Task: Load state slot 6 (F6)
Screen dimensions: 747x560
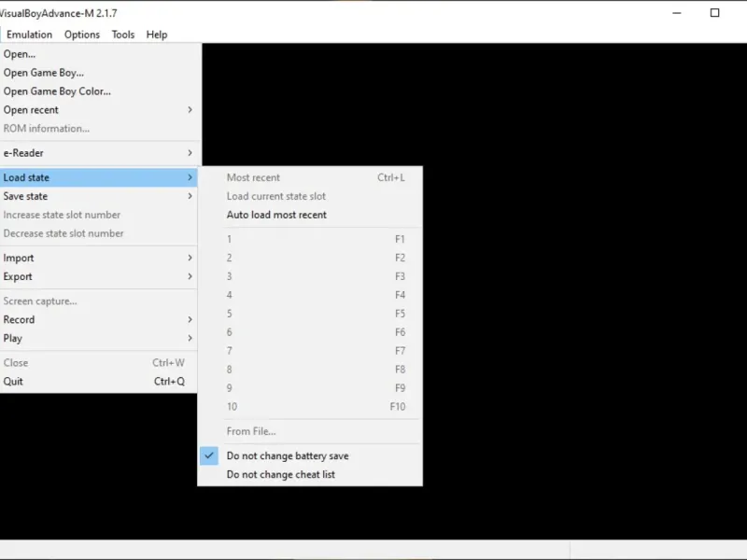Action: click(x=310, y=332)
